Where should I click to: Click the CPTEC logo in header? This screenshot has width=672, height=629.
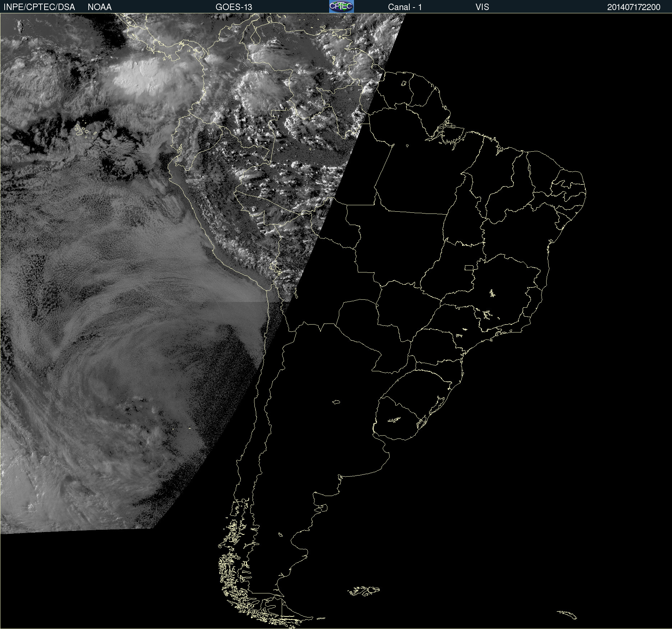tap(341, 6)
